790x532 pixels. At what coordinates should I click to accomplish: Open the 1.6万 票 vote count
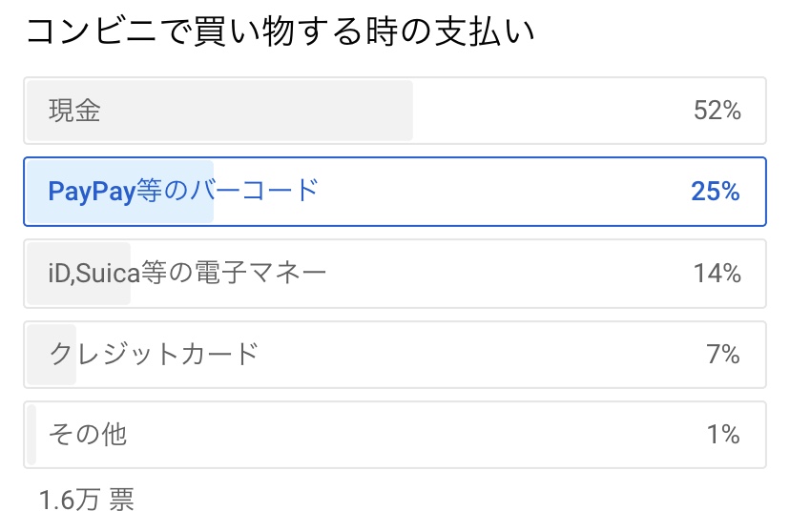(87, 500)
